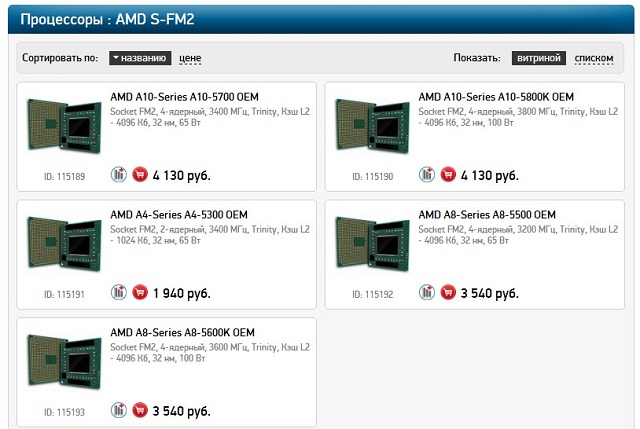This screenshot has height=429, width=640.
Task: Click the A4-5300 processor thumbnail
Action: 64,244
